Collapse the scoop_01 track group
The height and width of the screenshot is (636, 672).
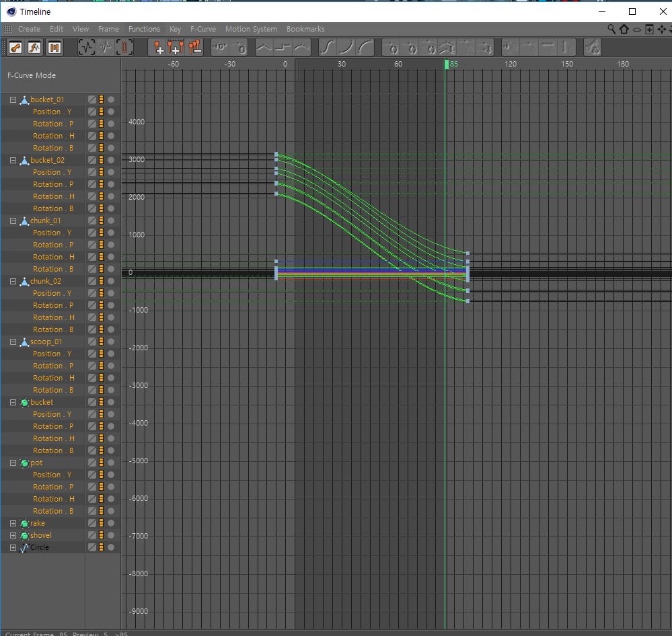[x=13, y=342]
